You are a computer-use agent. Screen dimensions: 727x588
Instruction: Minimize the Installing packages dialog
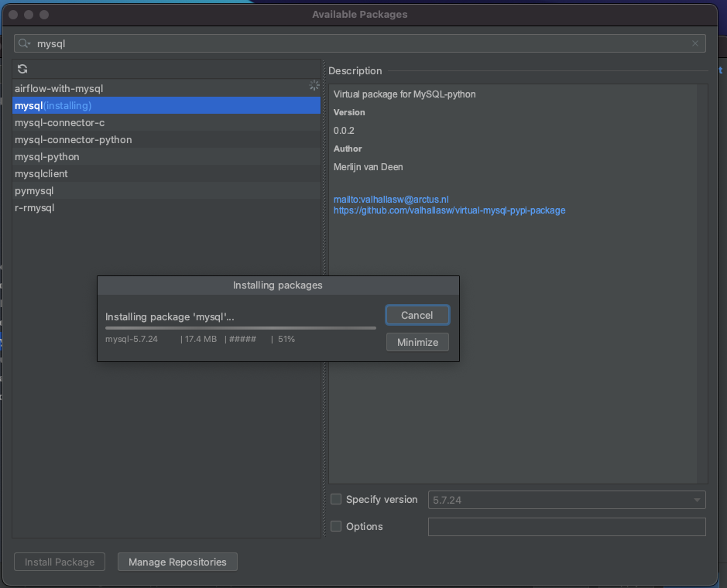[417, 342]
